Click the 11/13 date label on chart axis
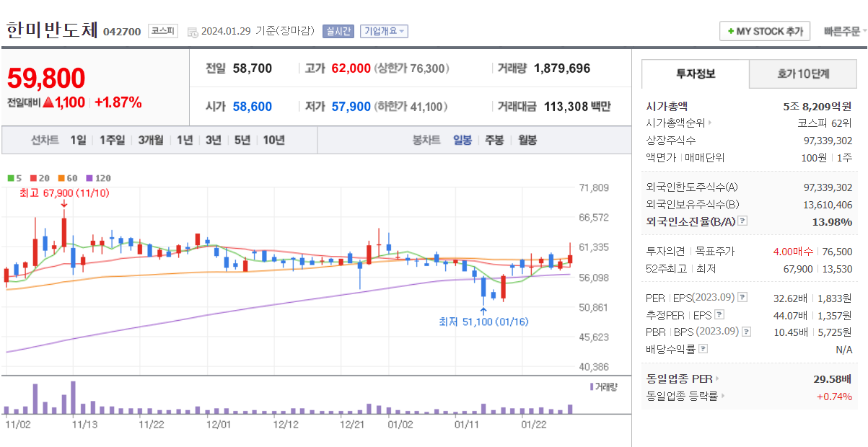Image resolution: width=868 pixels, height=447 pixels. (x=85, y=425)
